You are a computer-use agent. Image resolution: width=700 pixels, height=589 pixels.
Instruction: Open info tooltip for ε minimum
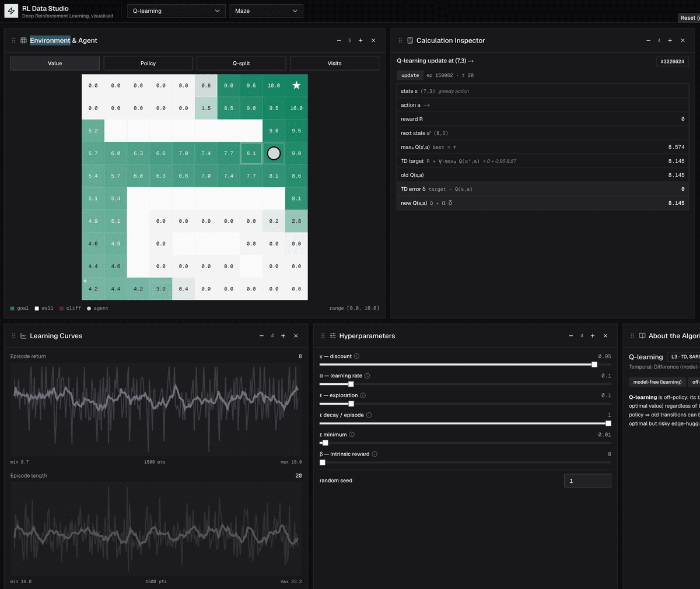pyautogui.click(x=352, y=434)
